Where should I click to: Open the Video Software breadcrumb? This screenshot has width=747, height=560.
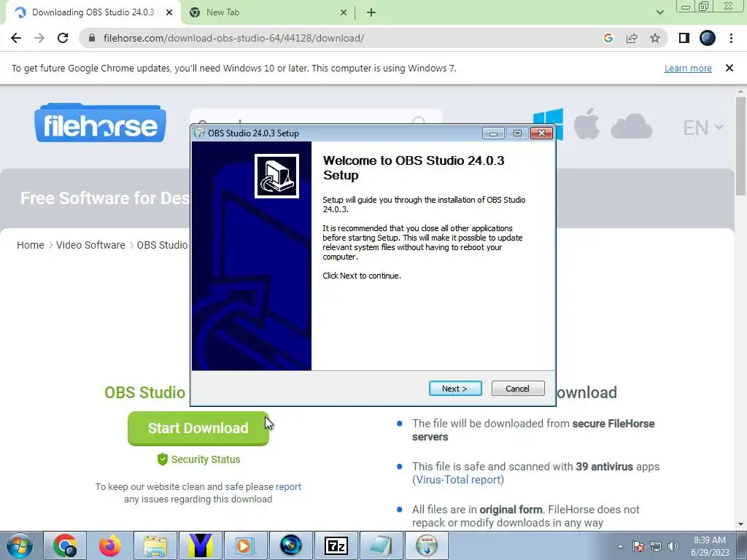90,245
